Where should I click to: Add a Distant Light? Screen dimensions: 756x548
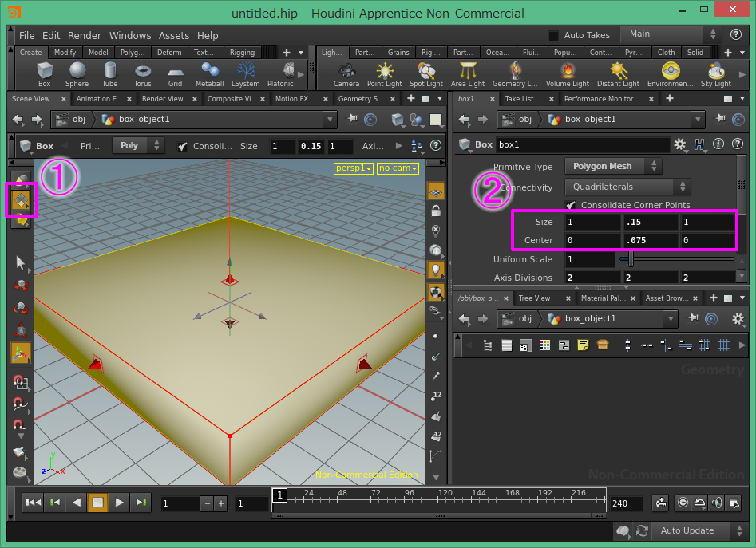[x=618, y=75]
